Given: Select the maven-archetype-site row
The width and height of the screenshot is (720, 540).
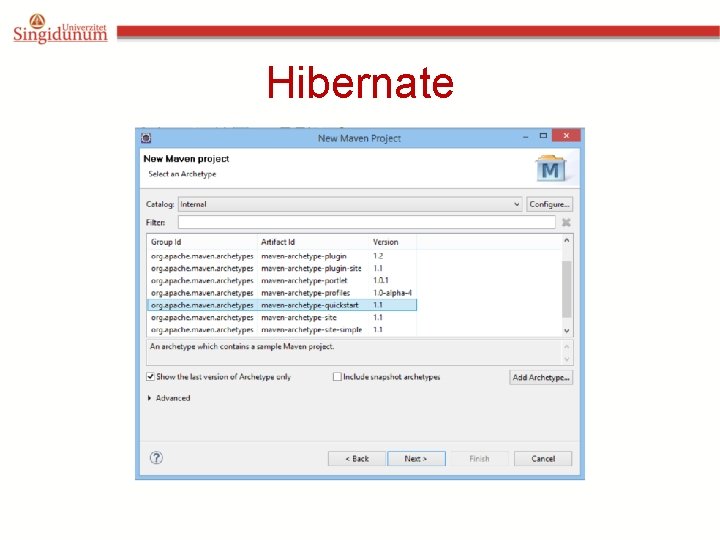Looking at the screenshot, I should [x=282, y=317].
